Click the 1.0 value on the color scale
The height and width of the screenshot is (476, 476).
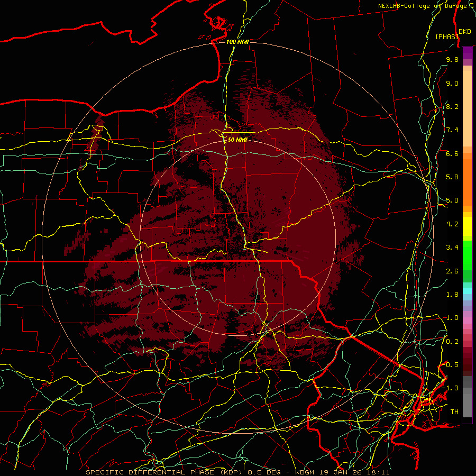452,318
